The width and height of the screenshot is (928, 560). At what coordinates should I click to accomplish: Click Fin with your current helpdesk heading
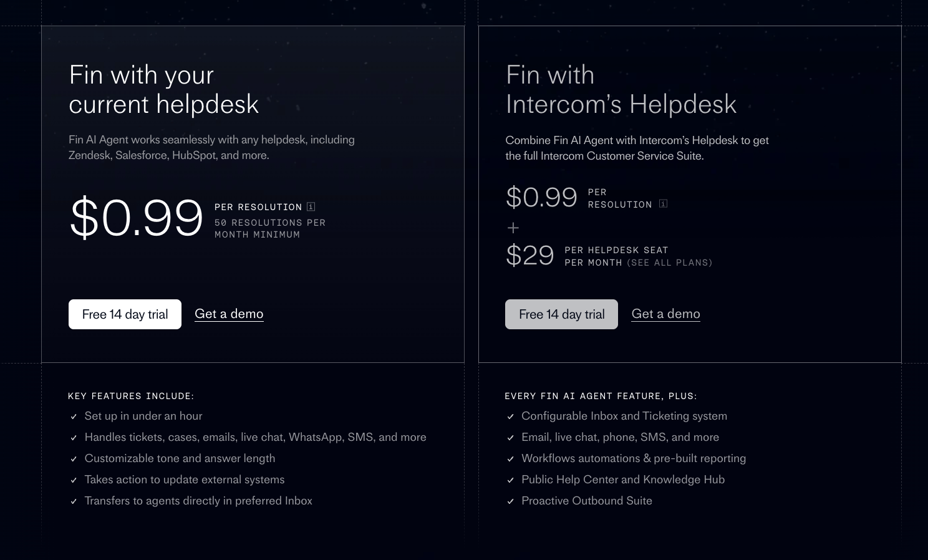163,89
